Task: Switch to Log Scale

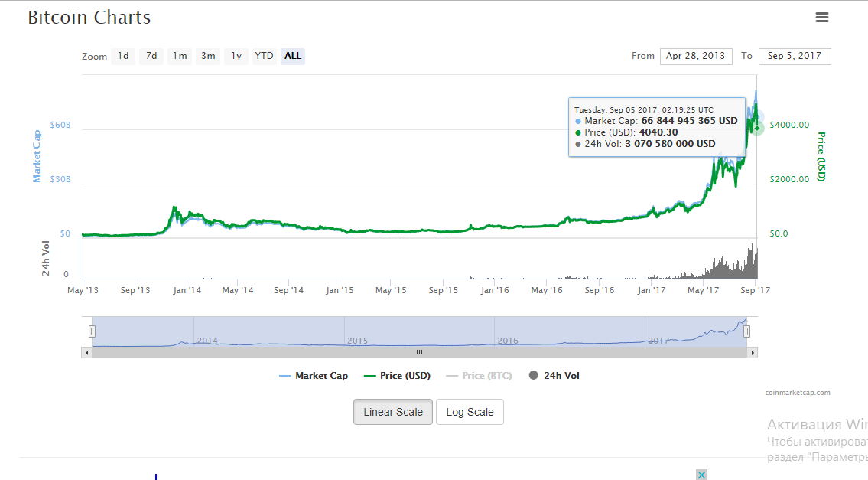Action: pyautogui.click(x=470, y=412)
